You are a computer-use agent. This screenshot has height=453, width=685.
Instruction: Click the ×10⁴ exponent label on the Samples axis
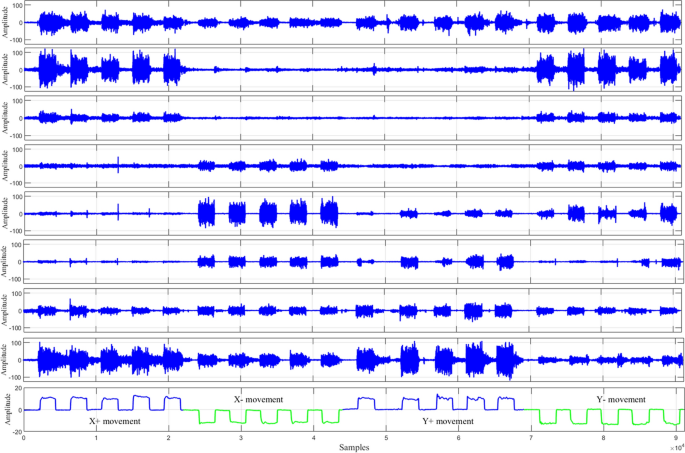(x=677, y=448)
